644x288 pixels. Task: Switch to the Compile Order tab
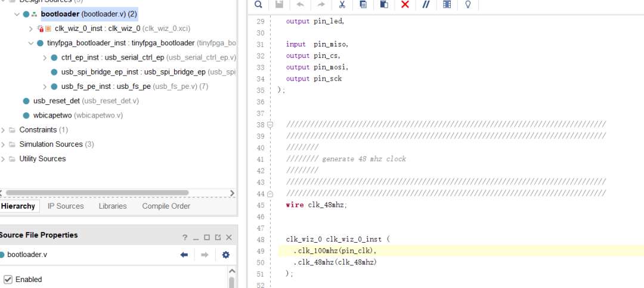click(166, 206)
